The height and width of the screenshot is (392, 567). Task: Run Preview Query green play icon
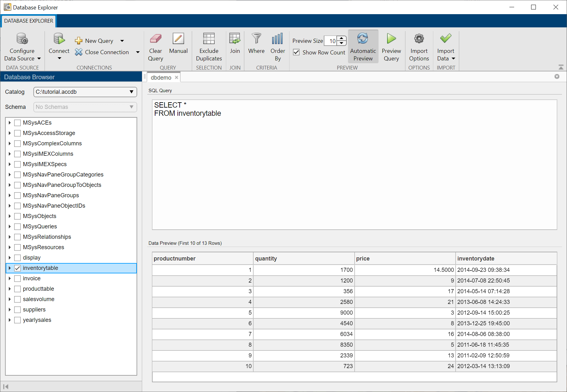(391, 39)
